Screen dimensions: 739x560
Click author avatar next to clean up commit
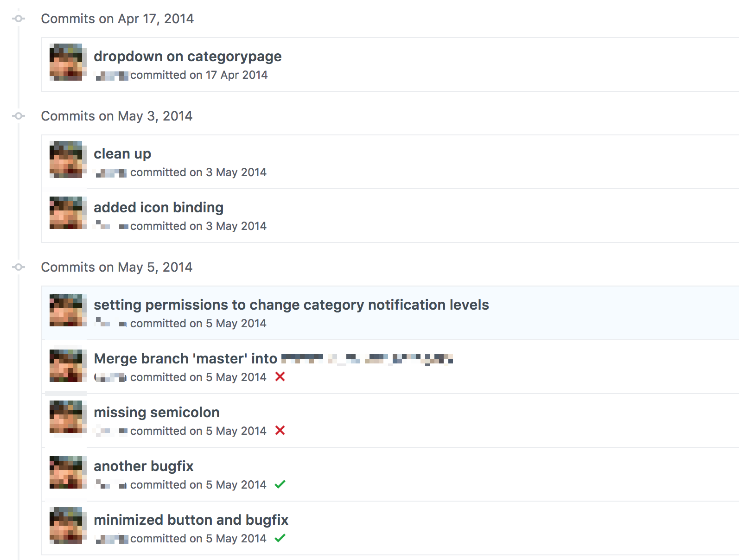click(x=68, y=159)
